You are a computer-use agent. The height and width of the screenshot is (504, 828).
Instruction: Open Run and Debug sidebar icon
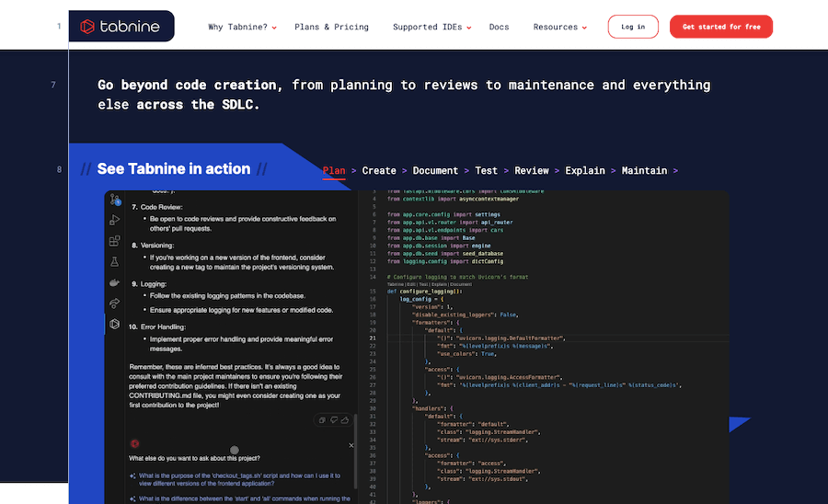point(115,220)
